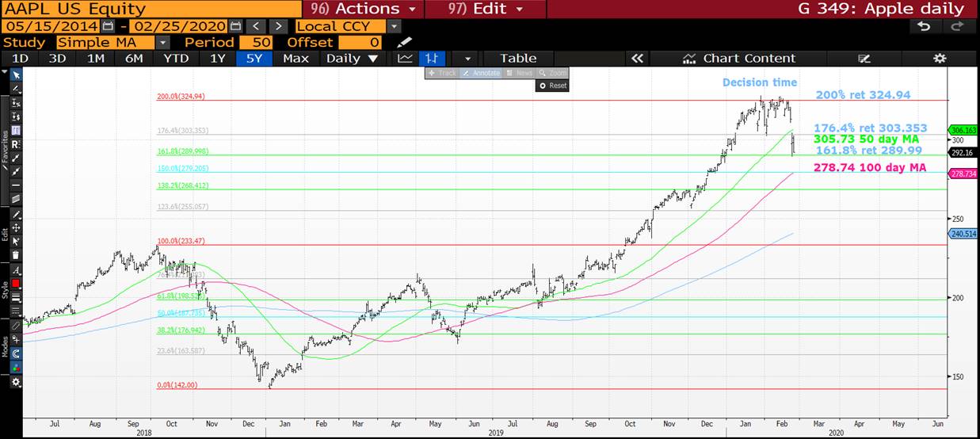
Task: Switch to the line chart type icon
Action: 405,58
